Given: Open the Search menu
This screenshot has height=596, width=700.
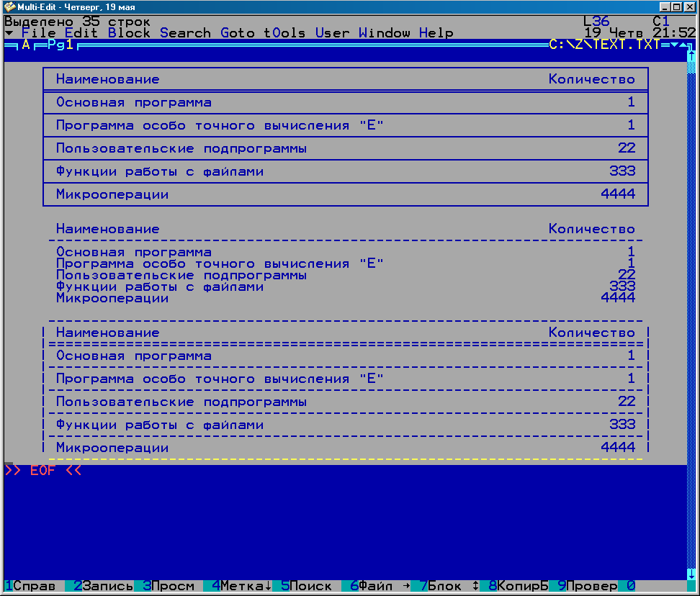Looking at the screenshot, I should coord(185,33).
